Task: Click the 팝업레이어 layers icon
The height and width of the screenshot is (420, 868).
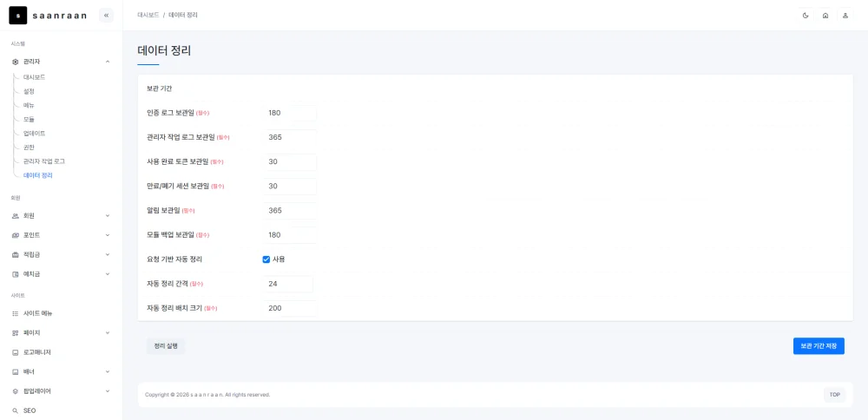Action: (x=16, y=391)
